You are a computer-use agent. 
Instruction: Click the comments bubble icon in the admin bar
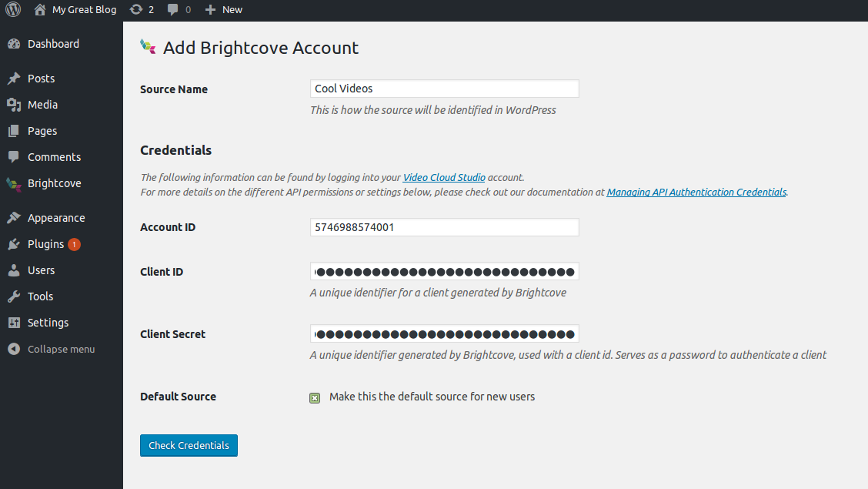point(173,10)
